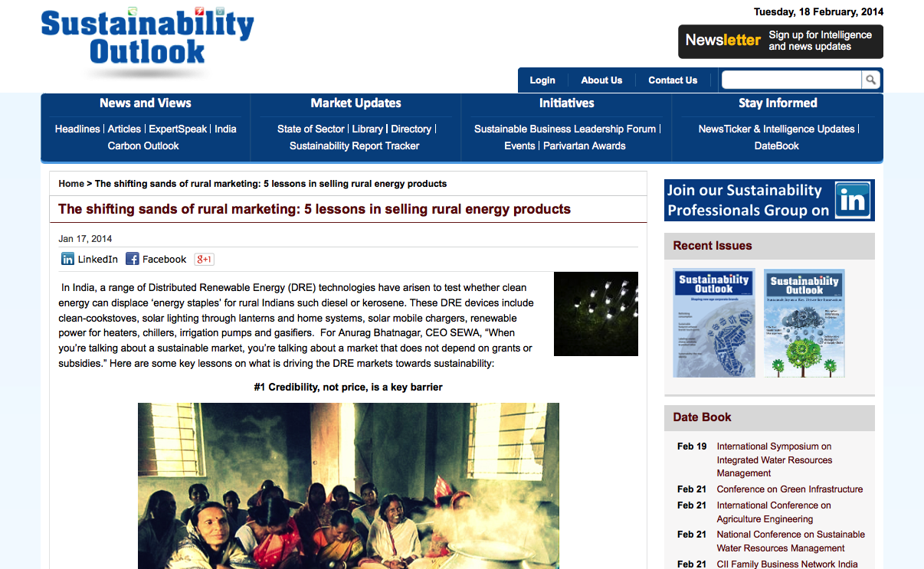
Task: Open the green trees cover recent issue
Action: (804, 322)
